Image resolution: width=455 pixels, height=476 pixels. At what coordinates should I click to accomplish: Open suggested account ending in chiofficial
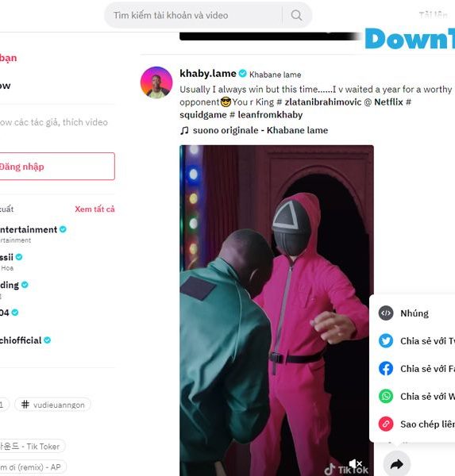coord(21,340)
